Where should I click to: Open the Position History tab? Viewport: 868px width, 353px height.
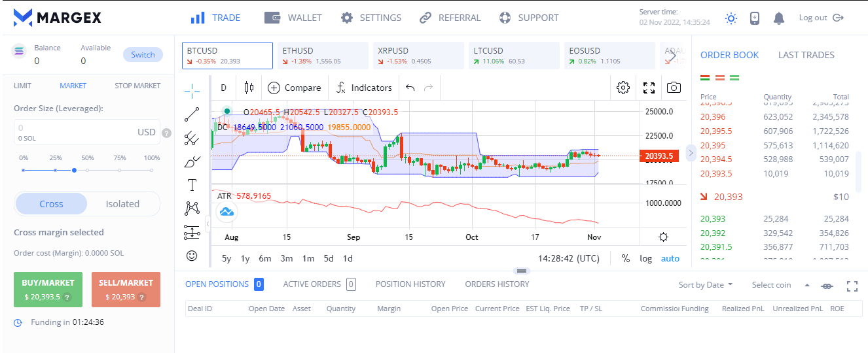[410, 284]
